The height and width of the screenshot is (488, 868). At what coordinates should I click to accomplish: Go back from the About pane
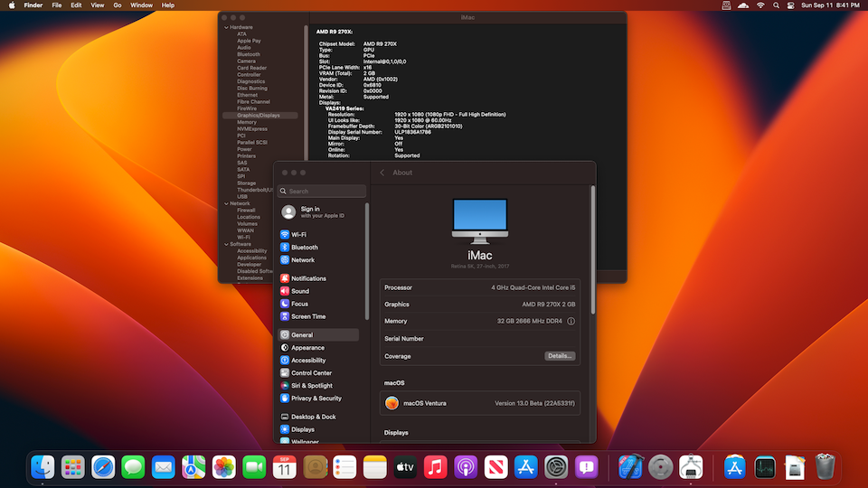click(382, 173)
